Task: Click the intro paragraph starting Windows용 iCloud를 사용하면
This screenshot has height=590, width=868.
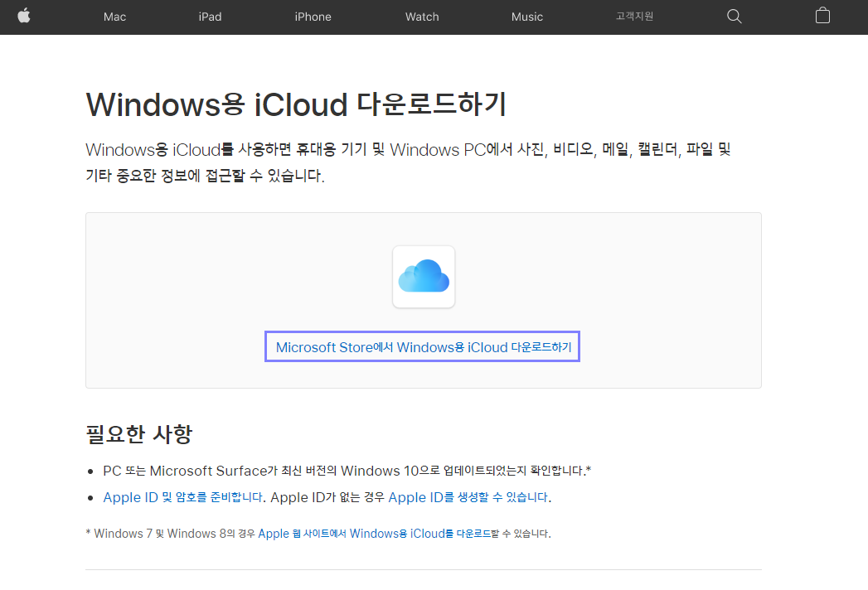Action: [409, 162]
